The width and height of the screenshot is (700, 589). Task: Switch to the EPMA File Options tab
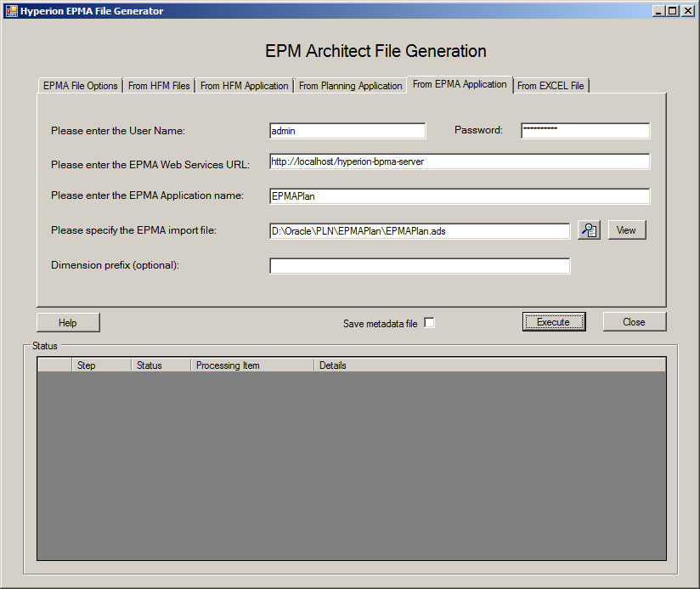click(81, 86)
